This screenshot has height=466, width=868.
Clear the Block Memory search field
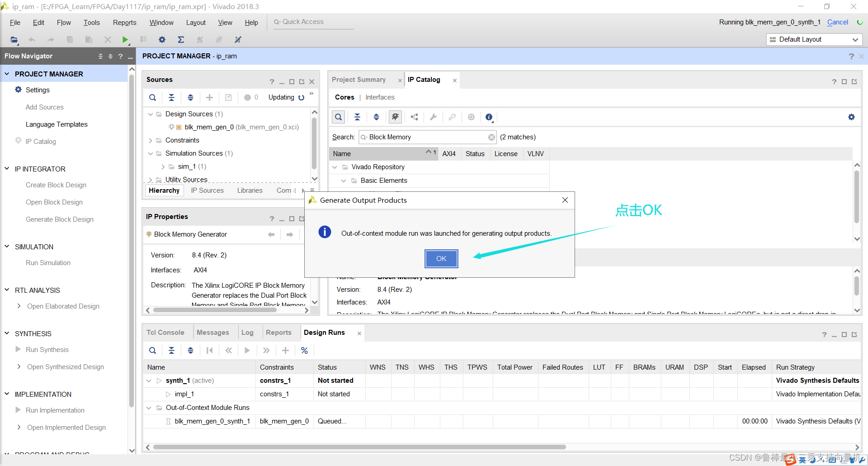click(491, 137)
